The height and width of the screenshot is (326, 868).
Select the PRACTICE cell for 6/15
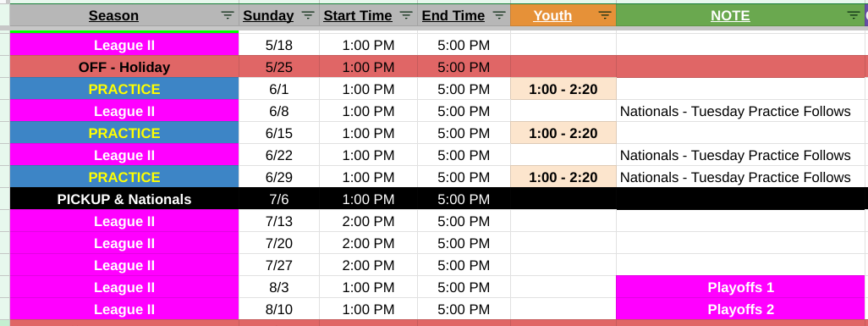(124, 133)
